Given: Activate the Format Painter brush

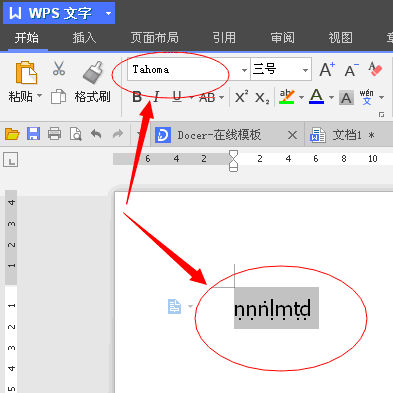Looking at the screenshot, I should pyautogui.click(x=93, y=72).
